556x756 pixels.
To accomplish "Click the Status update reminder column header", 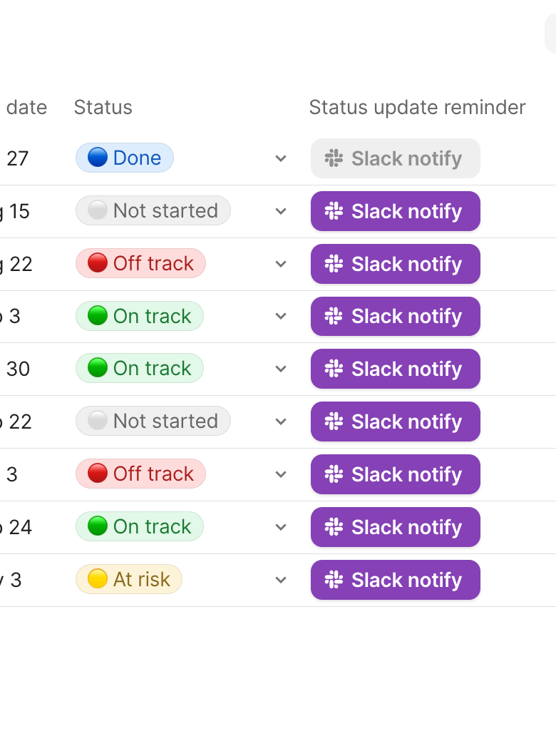I will (417, 108).
